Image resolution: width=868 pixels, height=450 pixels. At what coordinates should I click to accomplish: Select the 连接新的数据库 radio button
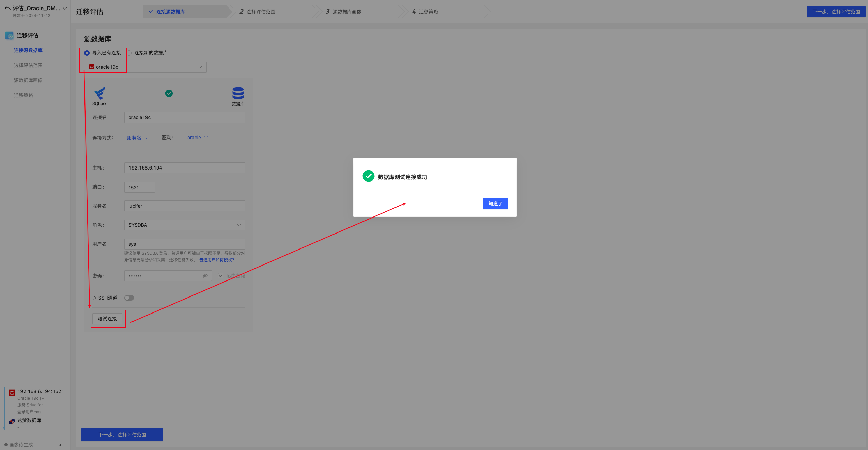pyautogui.click(x=129, y=53)
